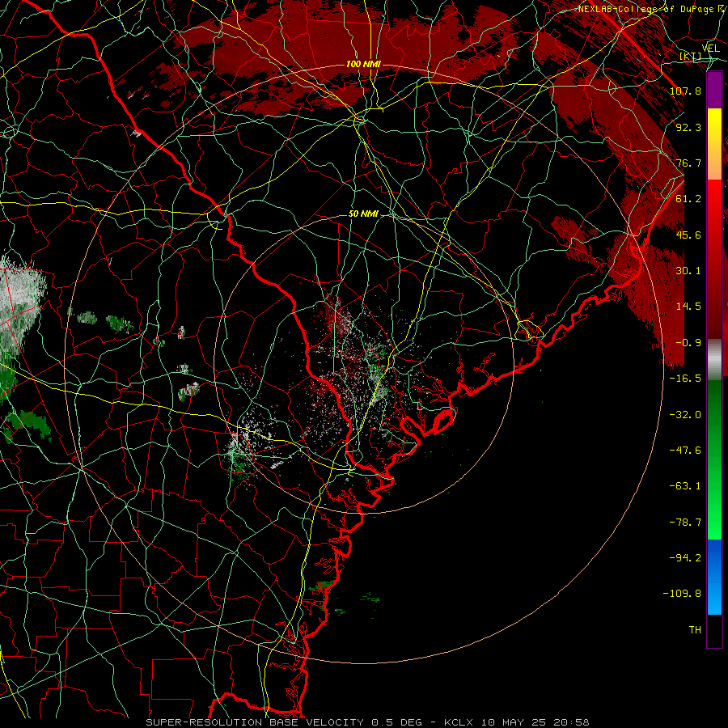Click the gray near-zero segment of color bar
This screenshot has height=728, width=728.
click(714, 360)
